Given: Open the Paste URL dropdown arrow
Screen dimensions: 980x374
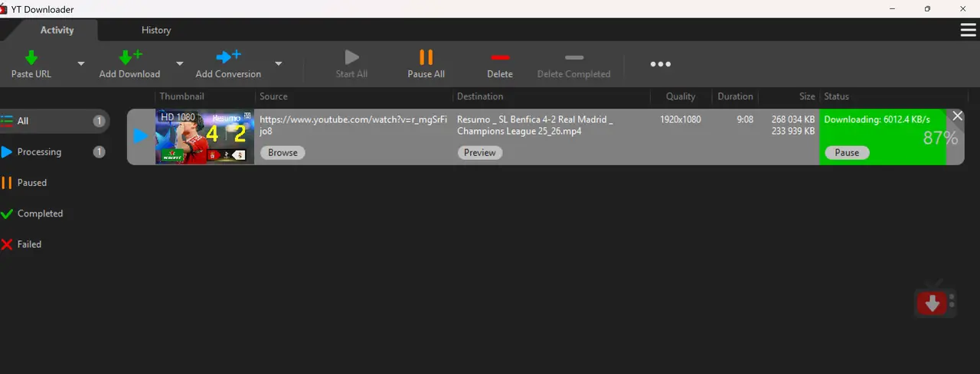Looking at the screenshot, I should [x=81, y=63].
